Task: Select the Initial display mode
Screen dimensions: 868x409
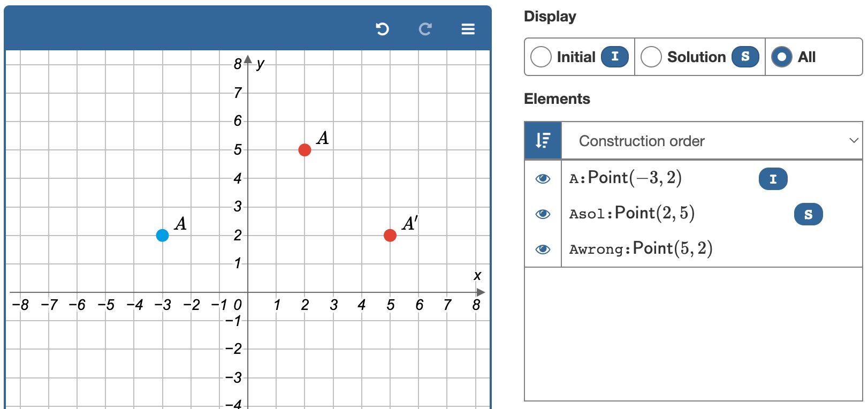Action: [540, 56]
